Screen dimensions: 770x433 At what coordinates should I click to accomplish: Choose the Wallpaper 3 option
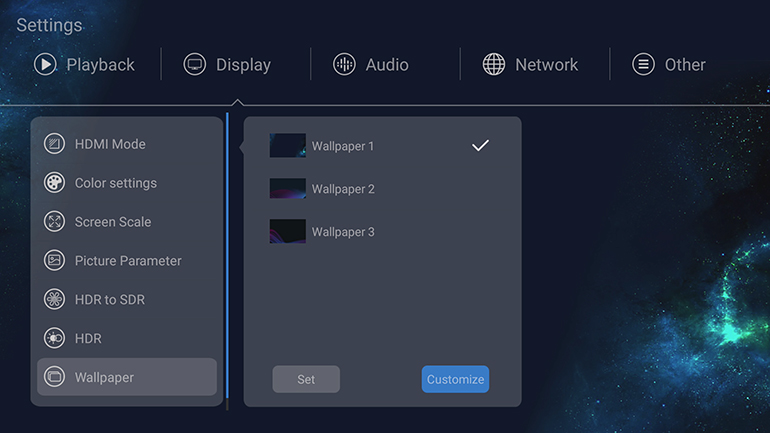pos(343,232)
